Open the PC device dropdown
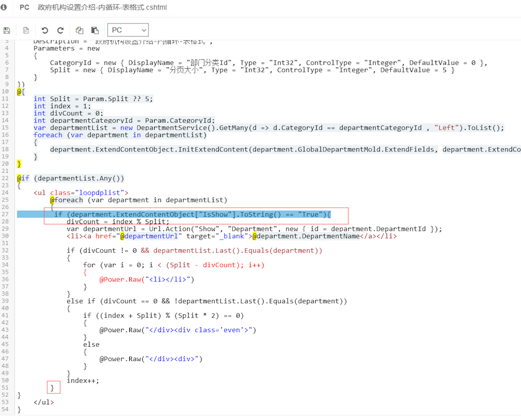The height and width of the screenshot is (420, 521). [128, 30]
